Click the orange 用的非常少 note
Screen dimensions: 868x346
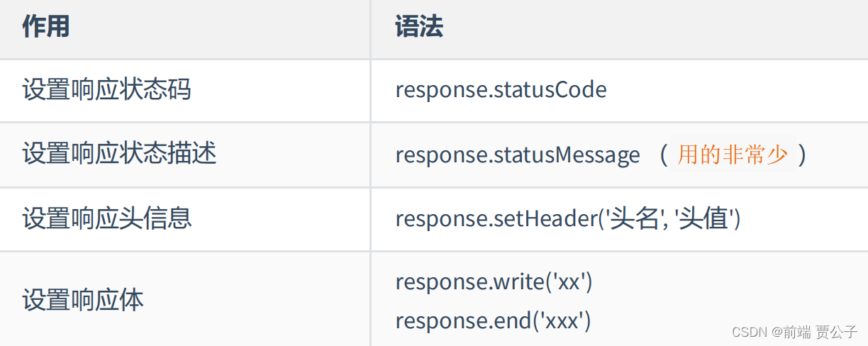click(732, 155)
